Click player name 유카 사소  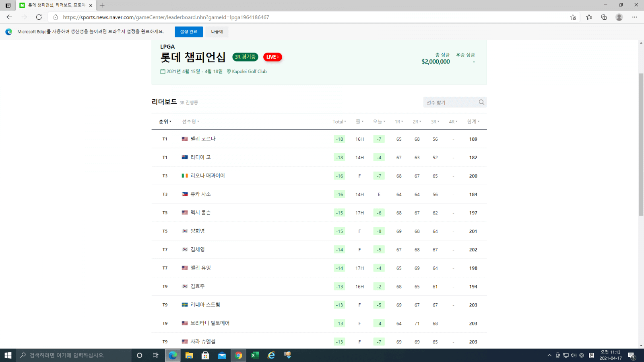click(x=200, y=194)
